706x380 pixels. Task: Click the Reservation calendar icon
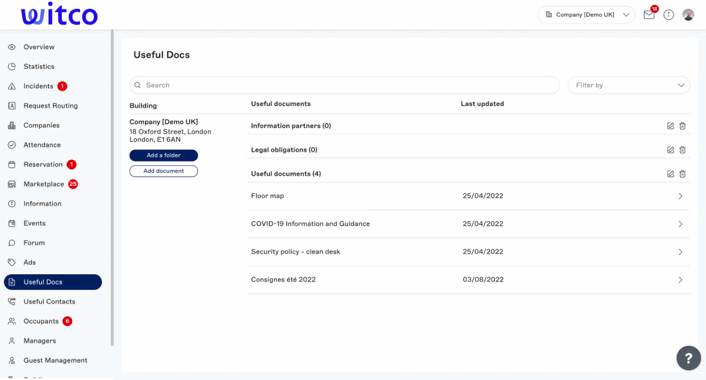[x=12, y=164]
